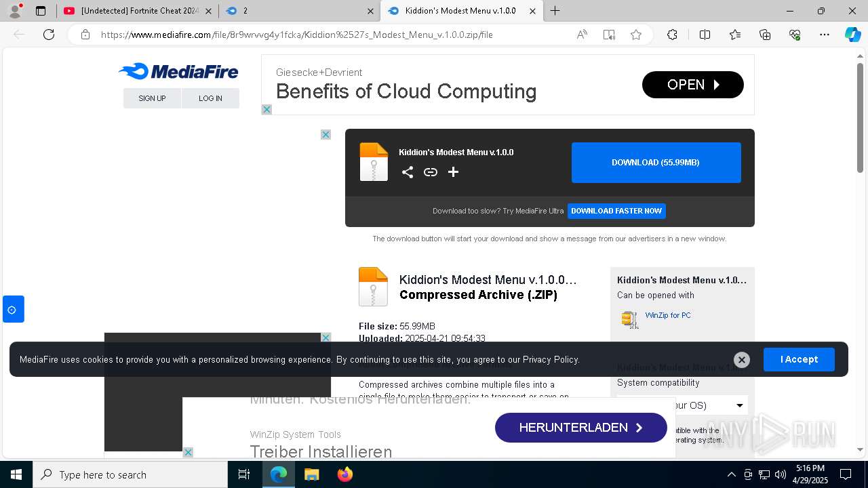Viewport: 868px width, 488px height.
Task: Click the blue side widget icon
Action: click(13, 309)
